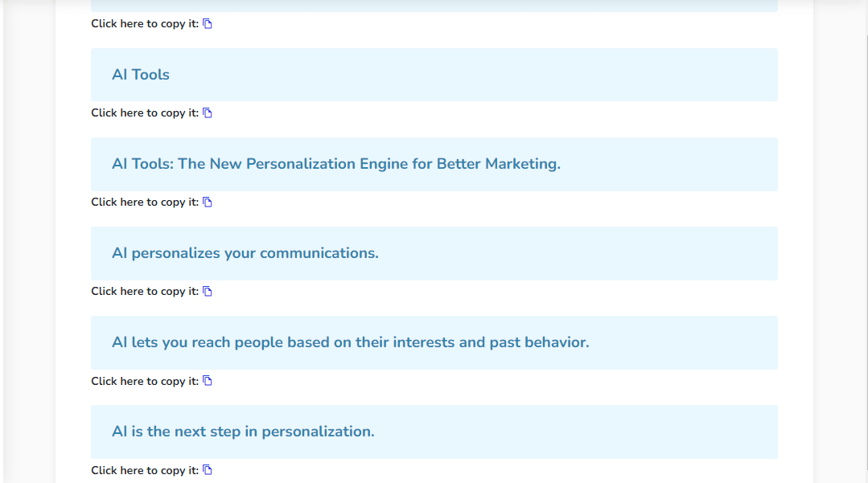Click the scrollbar track above the thumb
This screenshot has width=868, height=483.
click(x=866, y=17)
